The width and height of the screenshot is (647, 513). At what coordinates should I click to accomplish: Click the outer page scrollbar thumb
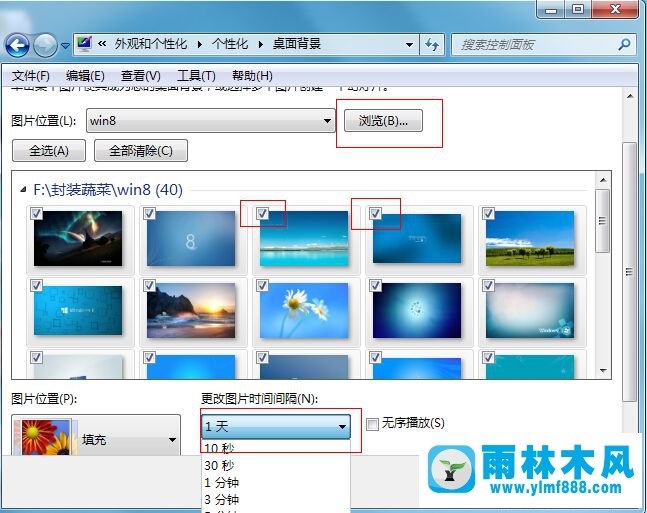630,272
